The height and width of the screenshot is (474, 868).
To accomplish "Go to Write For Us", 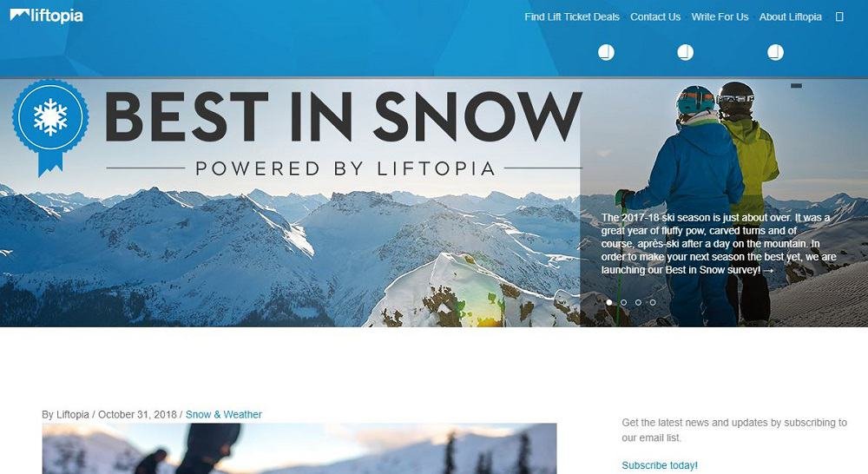I will point(720,17).
